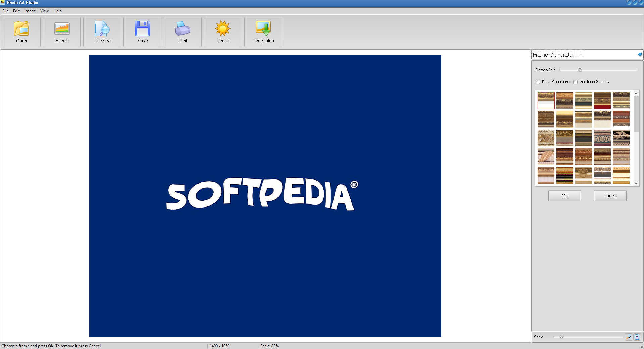This screenshot has width=644, height=349.
Task: Click the 'Scale: 82%' status bar text
Action: point(269,346)
